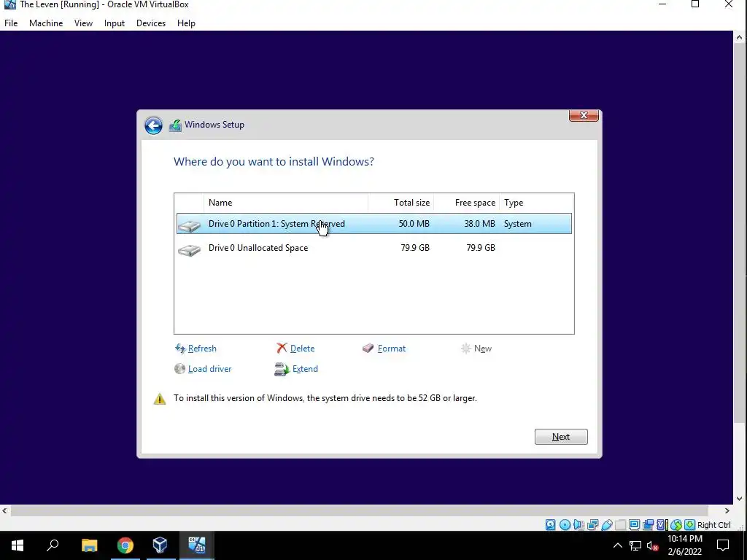The image size is (747, 560).
Task: Click the disc icon beside Load driver
Action: click(179, 368)
